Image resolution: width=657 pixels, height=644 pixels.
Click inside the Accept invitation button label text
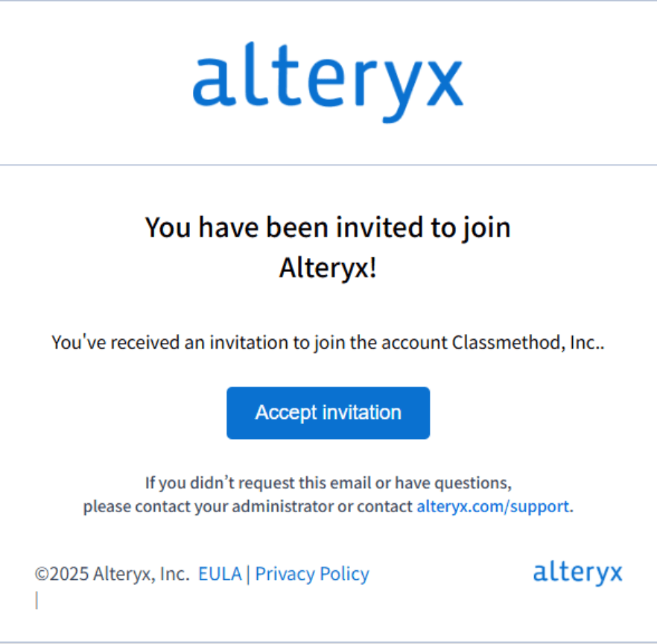328,412
